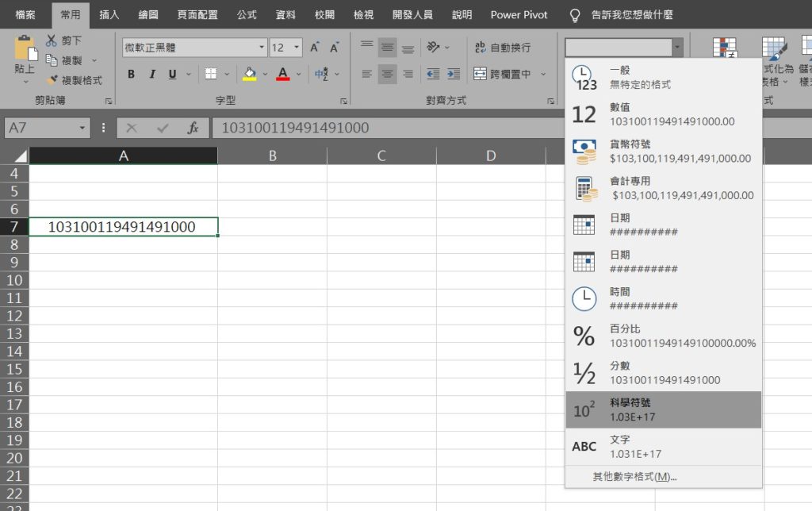Switch to the 插入 ribbon tab
Viewport: 812px width, 511px height.
[x=109, y=14]
